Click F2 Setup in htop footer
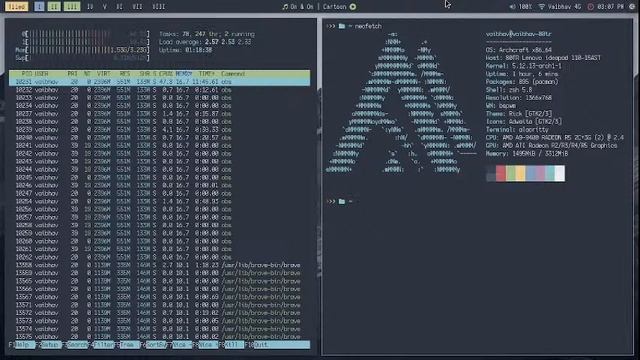The height and width of the screenshot is (360, 640). 48,345
